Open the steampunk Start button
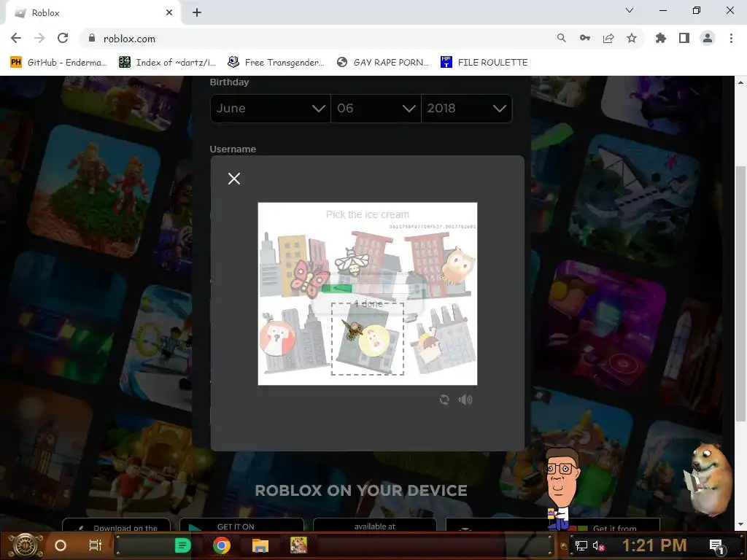This screenshot has width=747, height=560. pos(26,545)
